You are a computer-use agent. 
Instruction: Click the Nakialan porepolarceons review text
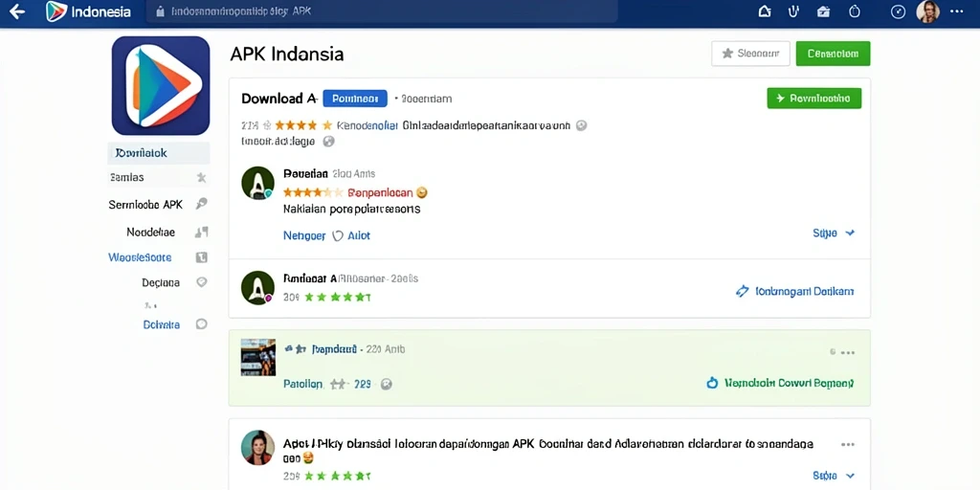tap(352, 210)
